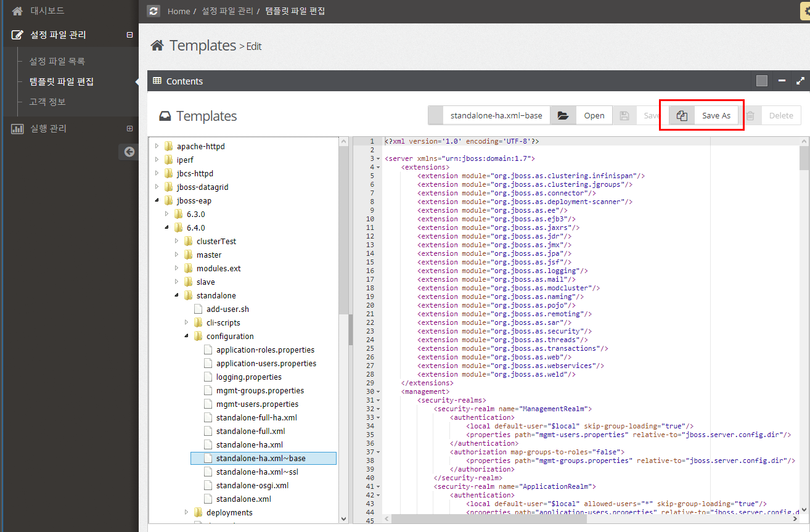Click the trash icon beside Delete
The height and width of the screenshot is (532, 810).
[750, 115]
